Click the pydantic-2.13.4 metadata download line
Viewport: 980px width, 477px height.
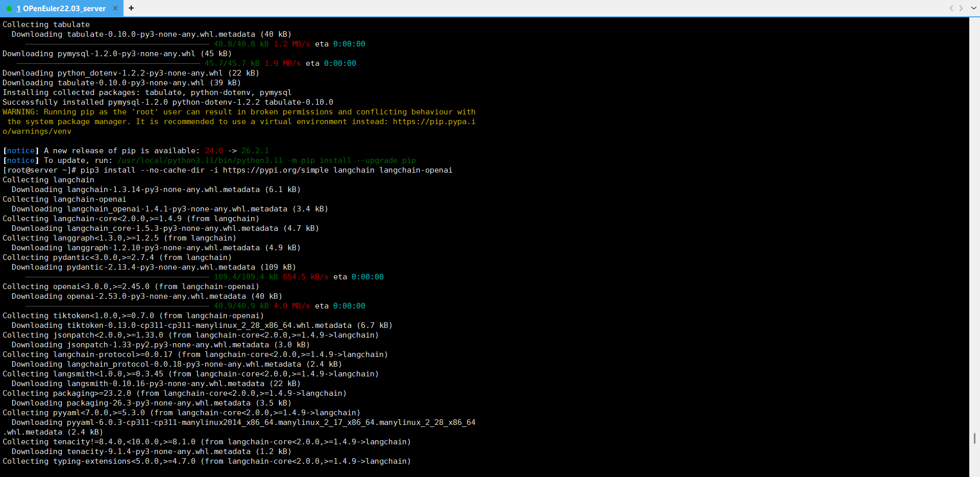(154, 267)
